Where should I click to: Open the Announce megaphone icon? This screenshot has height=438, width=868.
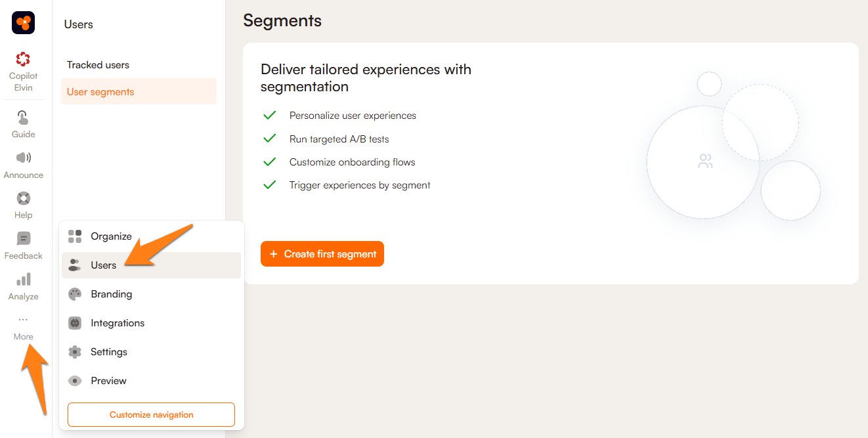(x=23, y=158)
